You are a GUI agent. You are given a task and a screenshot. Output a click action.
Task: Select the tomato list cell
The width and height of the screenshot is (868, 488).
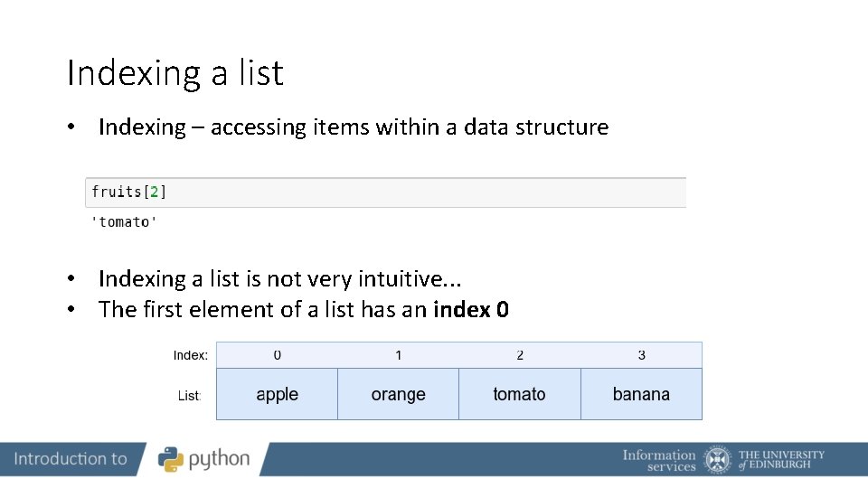pyautogui.click(x=519, y=394)
